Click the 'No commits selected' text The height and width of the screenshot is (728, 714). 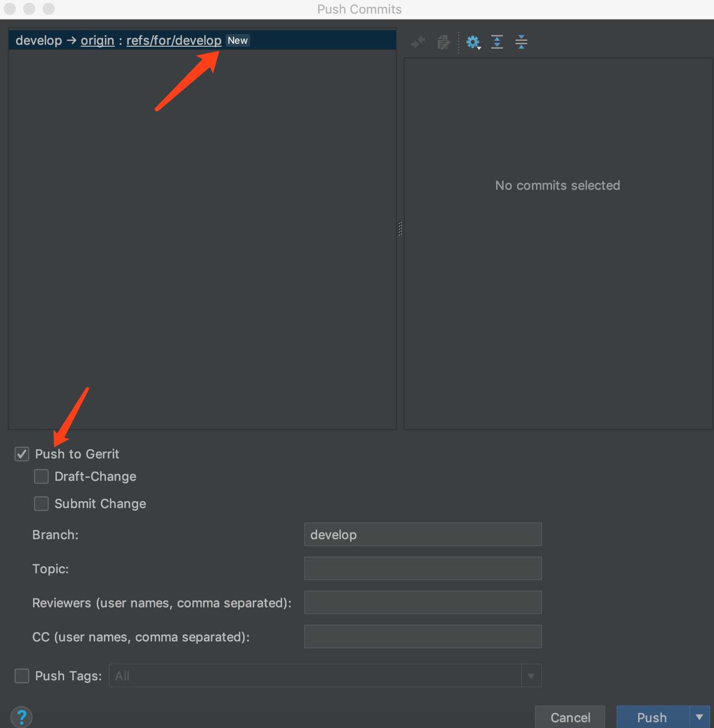pos(557,185)
